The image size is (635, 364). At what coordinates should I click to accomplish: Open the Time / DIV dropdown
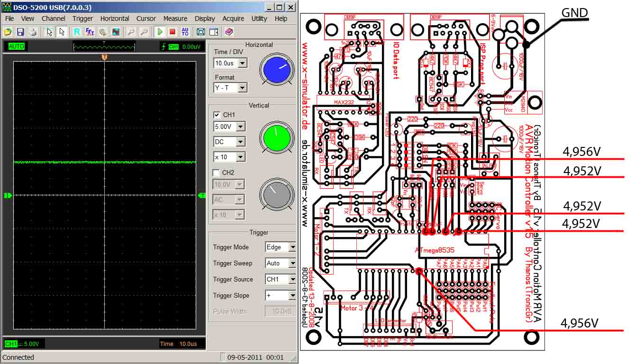tap(242, 63)
